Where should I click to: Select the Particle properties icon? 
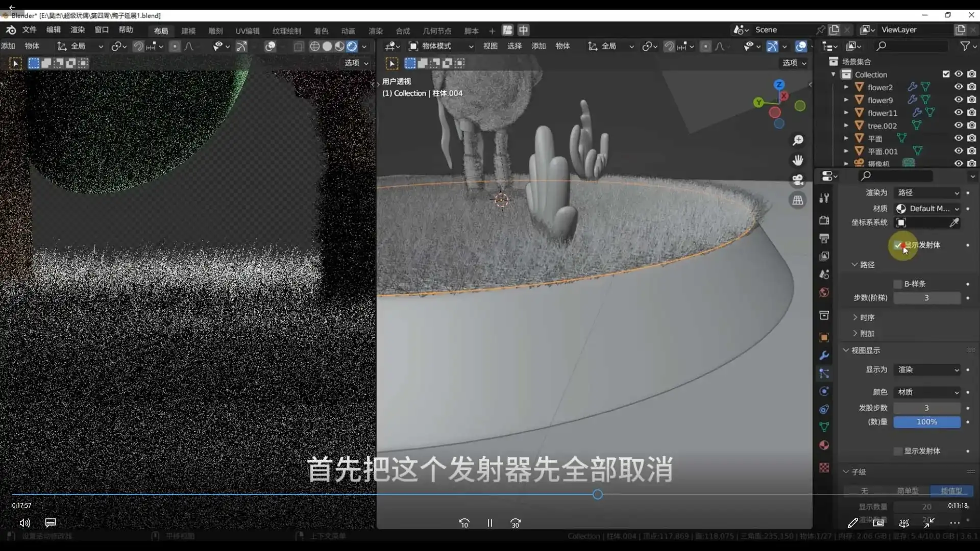tap(824, 374)
